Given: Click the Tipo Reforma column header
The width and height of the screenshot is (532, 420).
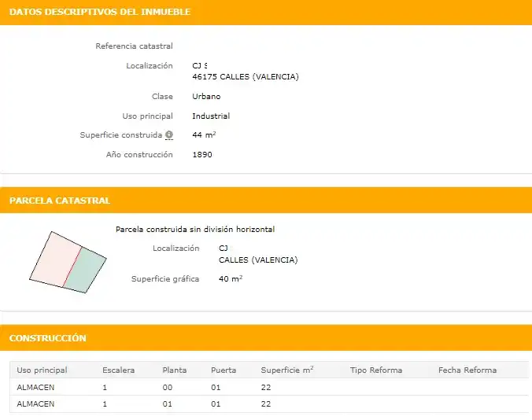Looking at the screenshot, I should pyautogui.click(x=376, y=370).
